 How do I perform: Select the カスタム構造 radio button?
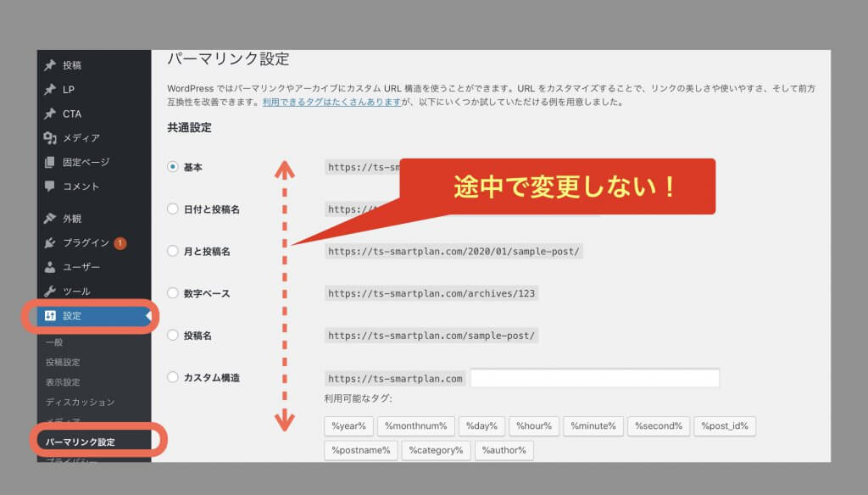coord(173,377)
